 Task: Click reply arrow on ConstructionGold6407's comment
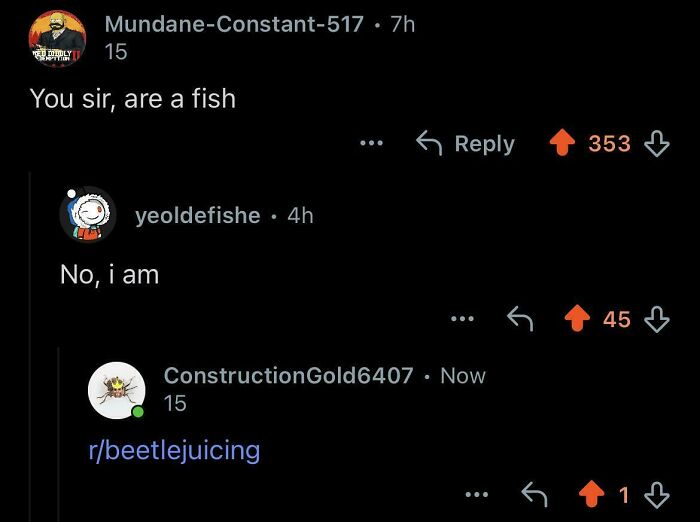[x=535, y=494]
